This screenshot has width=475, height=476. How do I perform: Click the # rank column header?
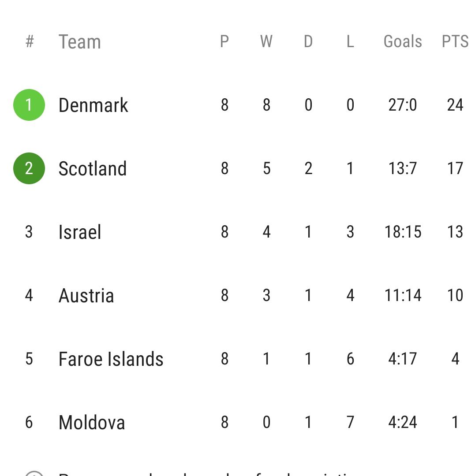click(x=30, y=41)
